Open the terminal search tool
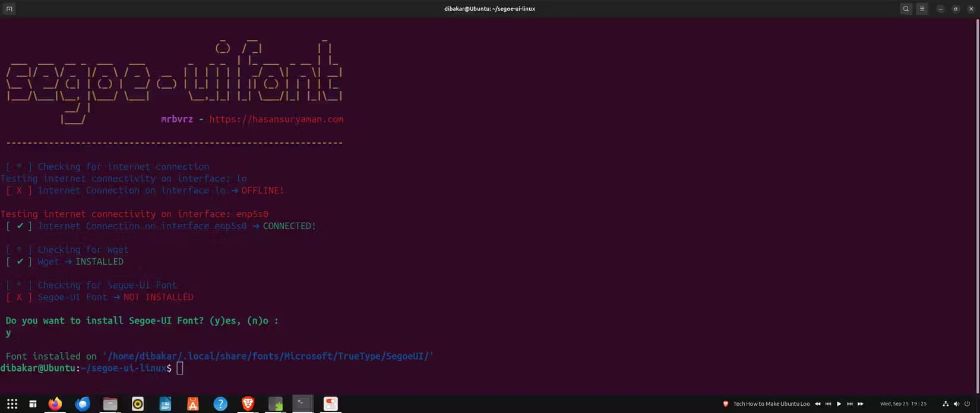Screen dimensions: 980x413 coord(906,9)
